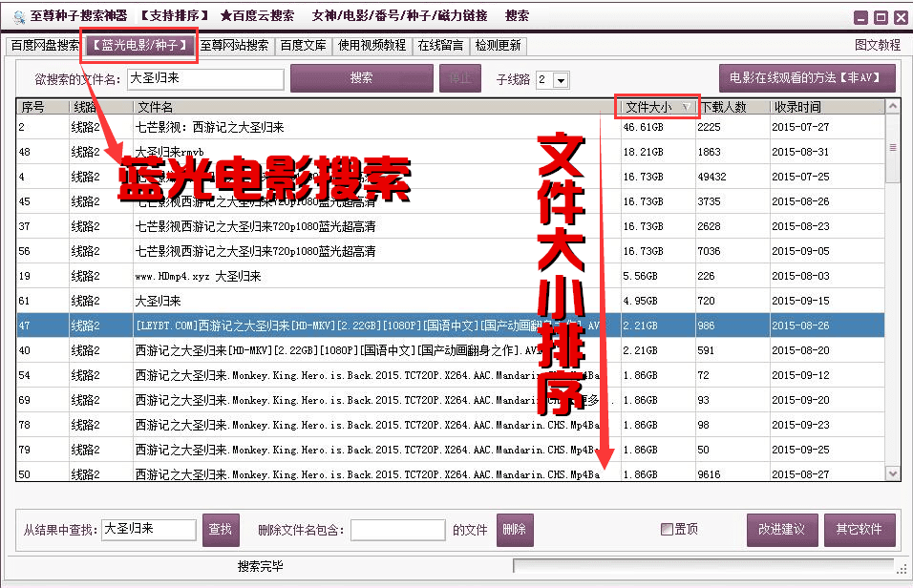
Task: Click the 其它软件 button
Action: coord(860,529)
